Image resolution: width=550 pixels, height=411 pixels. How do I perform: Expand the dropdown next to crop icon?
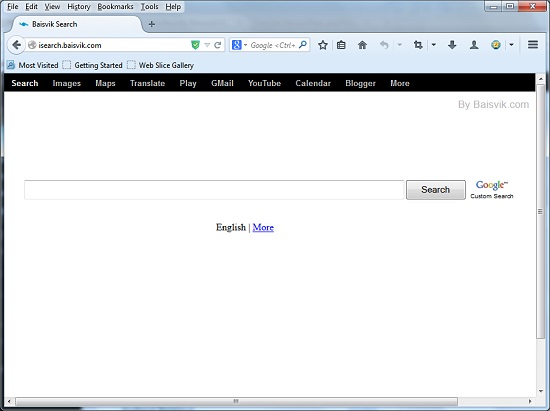(434, 45)
